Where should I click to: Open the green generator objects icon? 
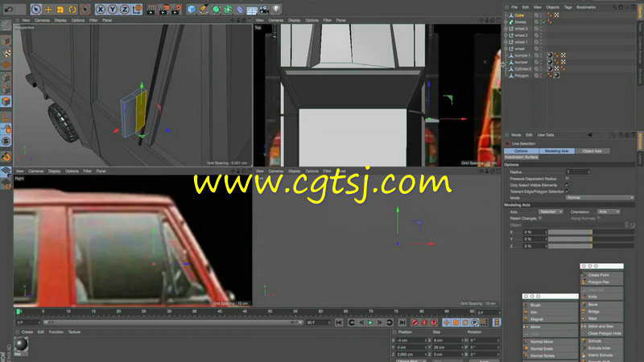[x=216, y=9]
